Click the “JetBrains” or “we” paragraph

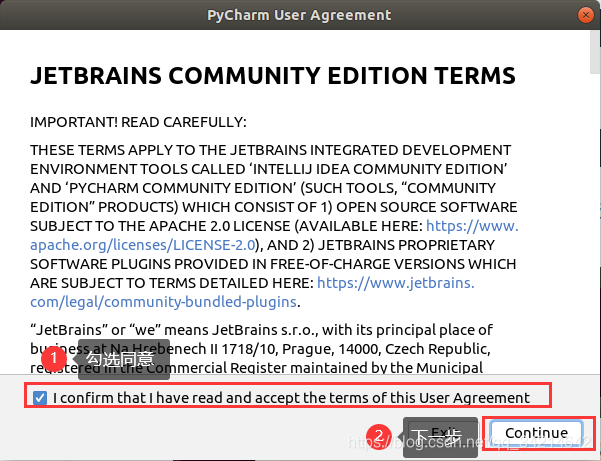[x=261, y=349]
